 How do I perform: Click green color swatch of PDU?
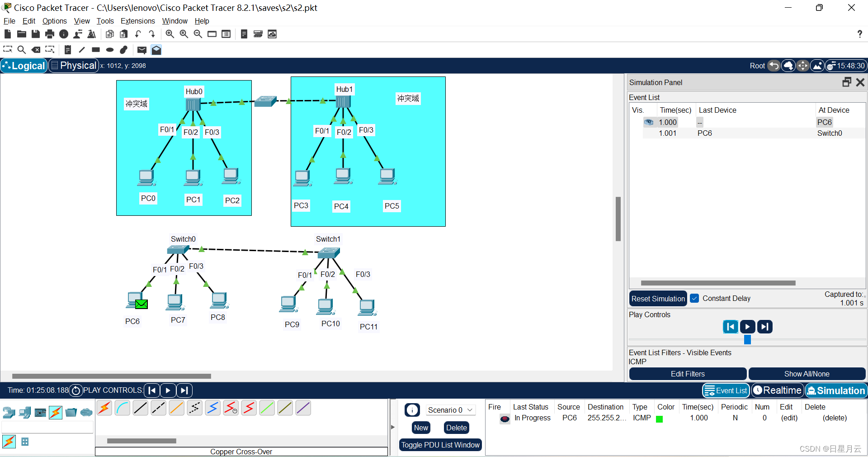[659, 419]
